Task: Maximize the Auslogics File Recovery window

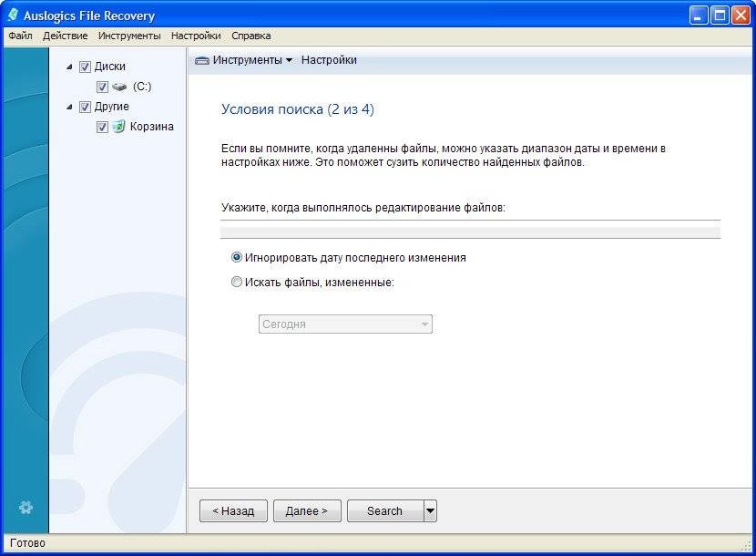Action: (x=720, y=15)
